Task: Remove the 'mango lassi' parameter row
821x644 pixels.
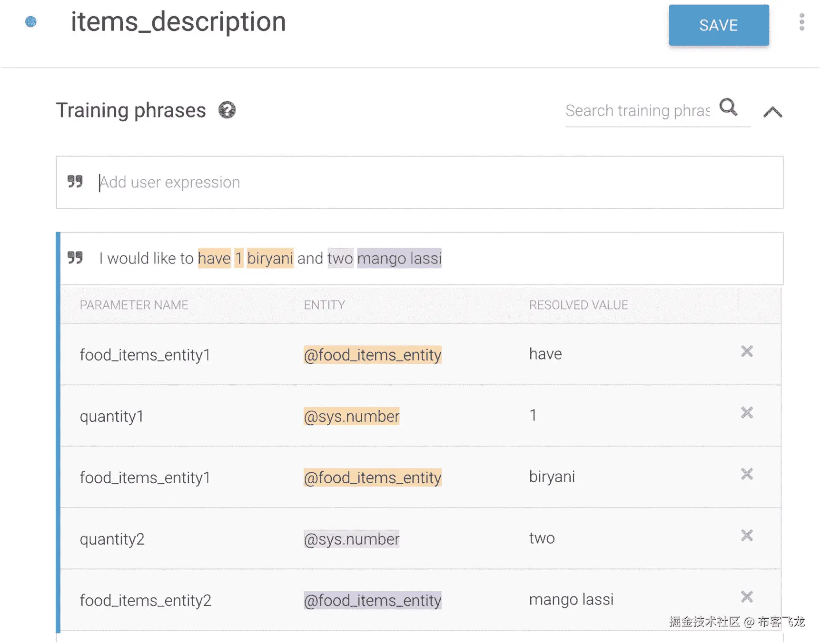Action: [747, 597]
